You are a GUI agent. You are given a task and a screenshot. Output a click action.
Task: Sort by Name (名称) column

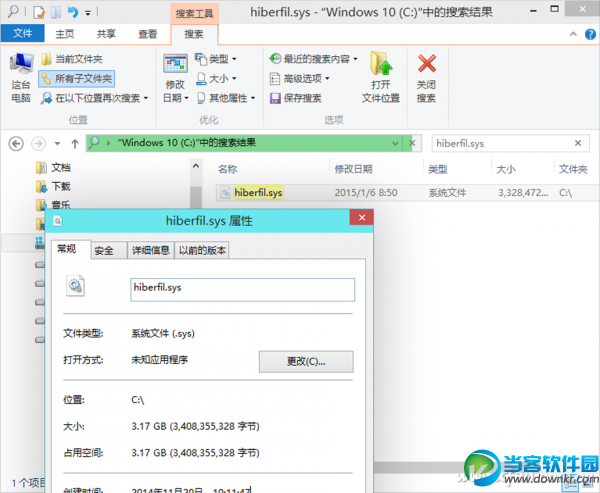(227, 169)
